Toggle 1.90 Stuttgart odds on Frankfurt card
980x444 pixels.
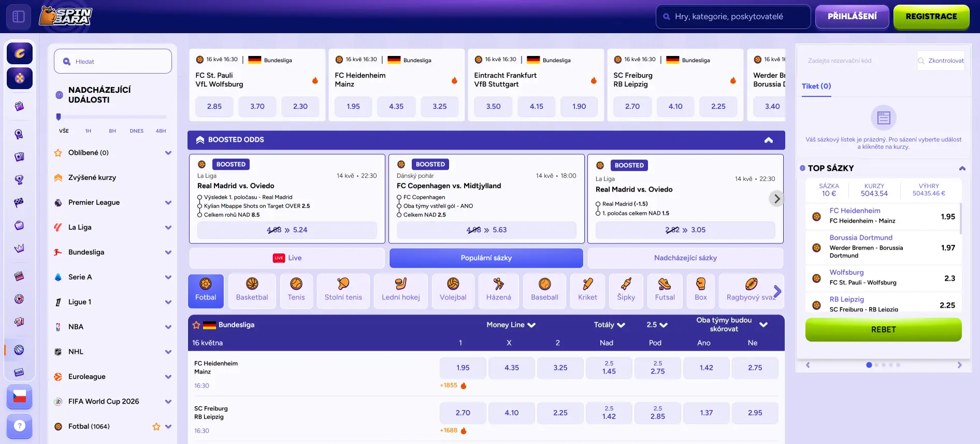click(x=579, y=106)
